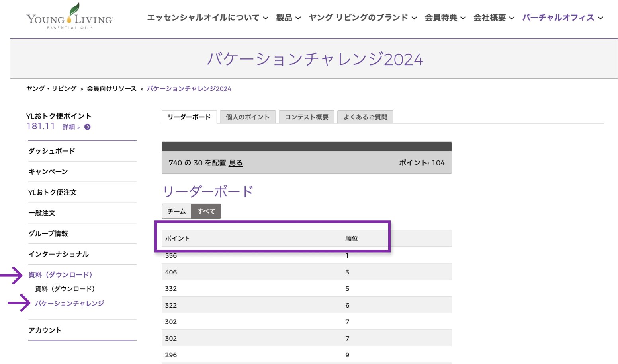The height and width of the screenshot is (364, 618).
Task: Expand the 会社概要 menu
Action: coord(494,18)
